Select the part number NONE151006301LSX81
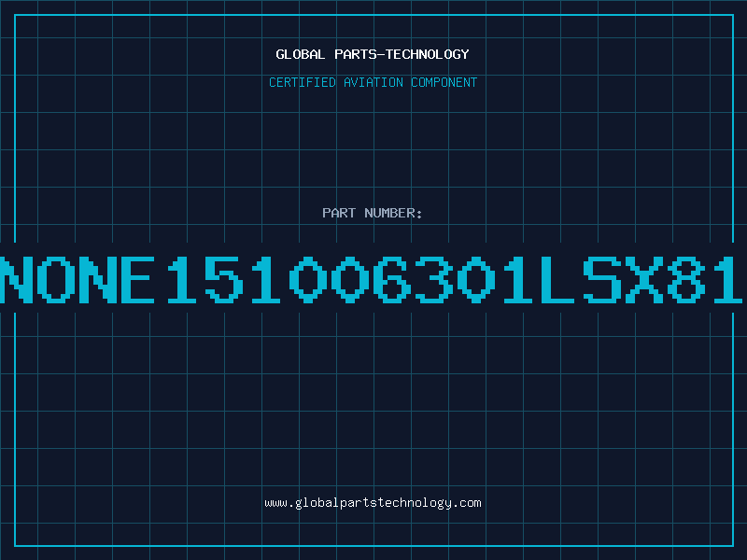This screenshot has height=560, width=747. click(x=373, y=279)
